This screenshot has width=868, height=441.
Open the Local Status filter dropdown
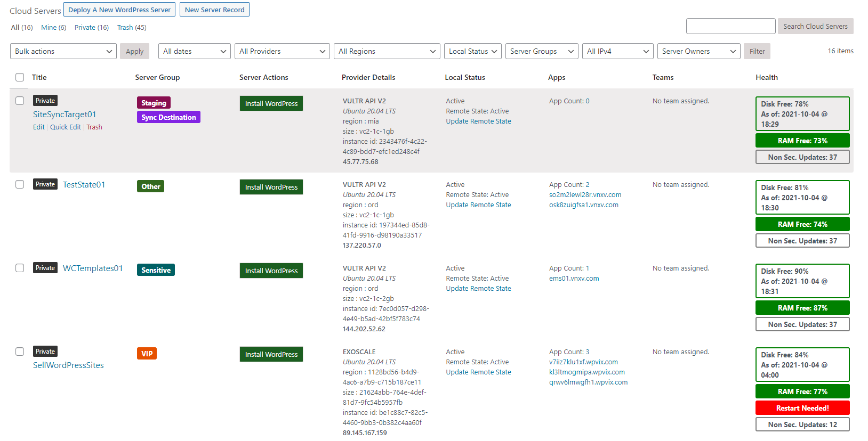(472, 51)
